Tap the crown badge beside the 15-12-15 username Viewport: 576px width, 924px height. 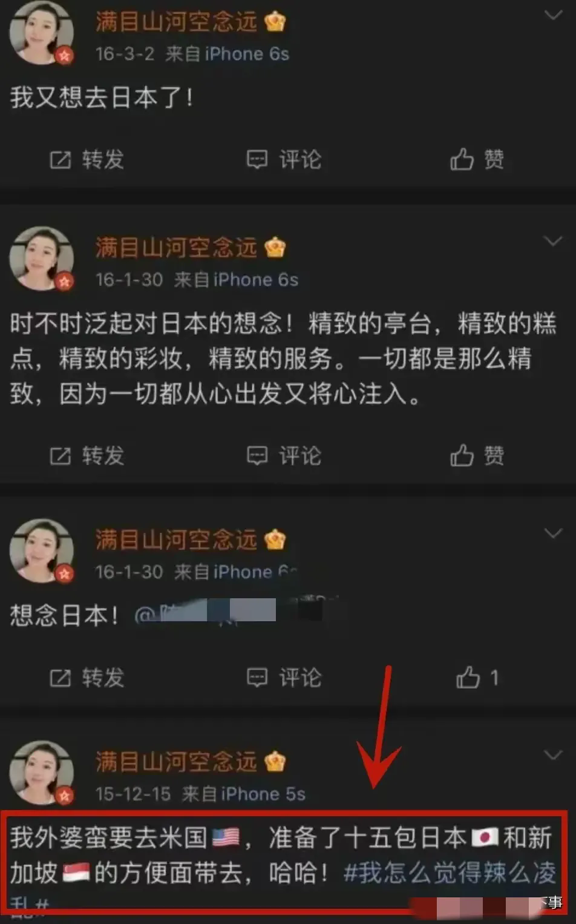(275, 761)
